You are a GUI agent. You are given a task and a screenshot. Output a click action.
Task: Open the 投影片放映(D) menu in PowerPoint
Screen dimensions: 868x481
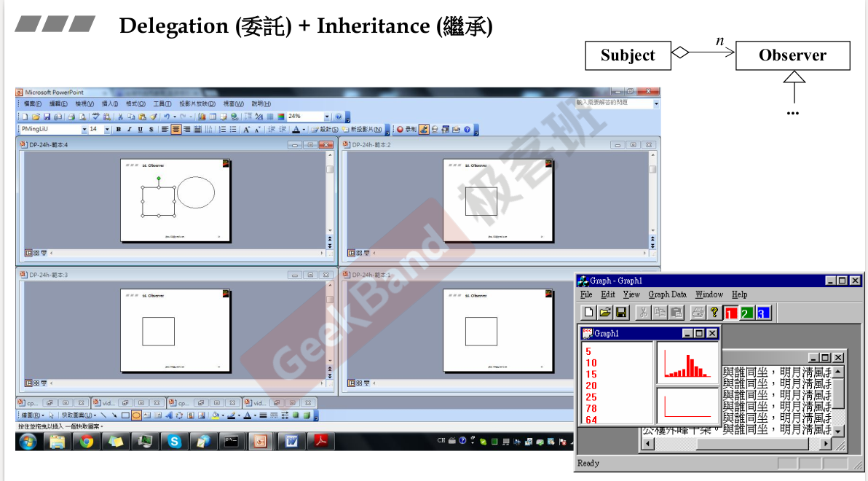click(197, 103)
